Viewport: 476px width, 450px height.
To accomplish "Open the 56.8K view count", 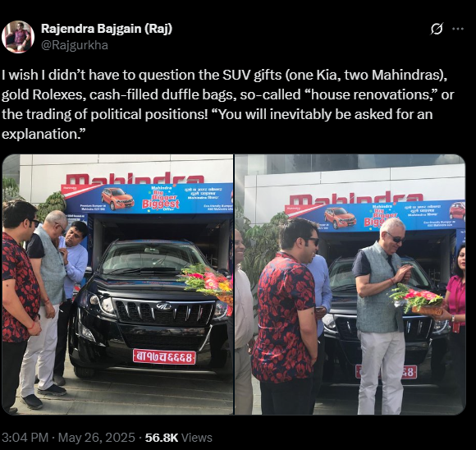I will [162, 438].
